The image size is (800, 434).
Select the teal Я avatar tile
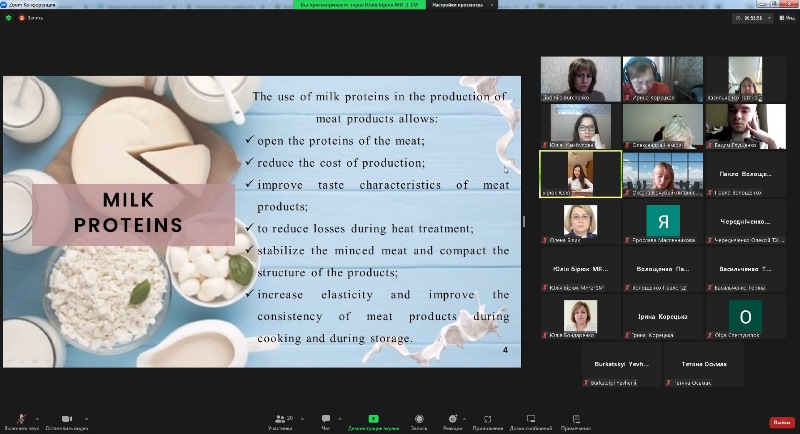click(x=663, y=221)
